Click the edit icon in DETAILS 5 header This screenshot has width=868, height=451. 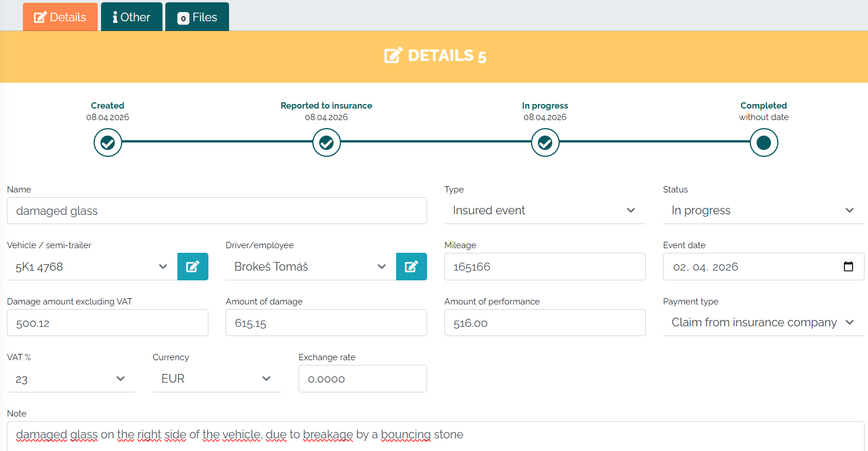coord(393,56)
